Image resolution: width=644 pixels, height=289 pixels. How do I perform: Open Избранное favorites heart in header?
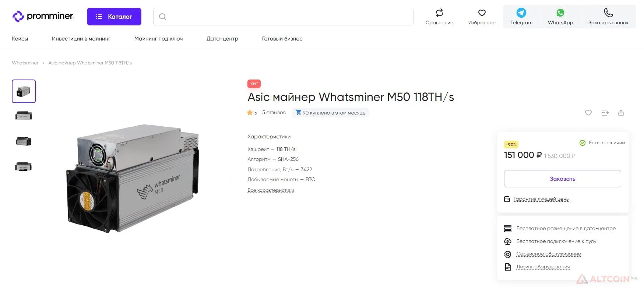point(482,13)
